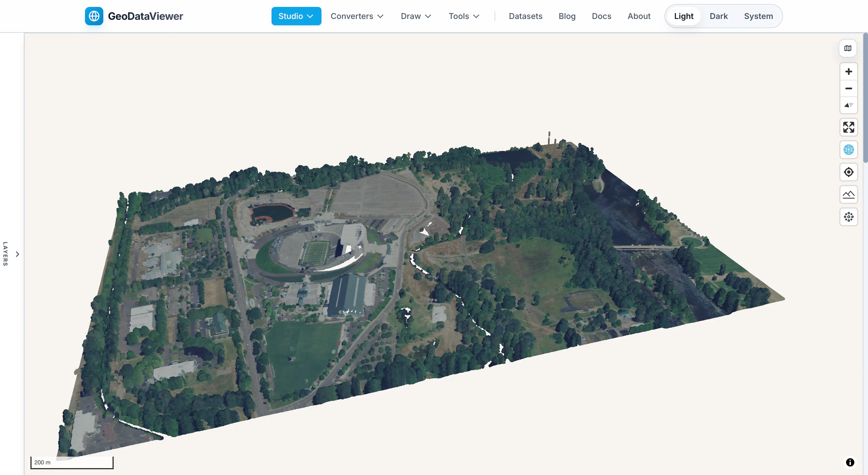The height and width of the screenshot is (475, 868).
Task: Click the point cloud dots icon
Action: tap(848, 217)
